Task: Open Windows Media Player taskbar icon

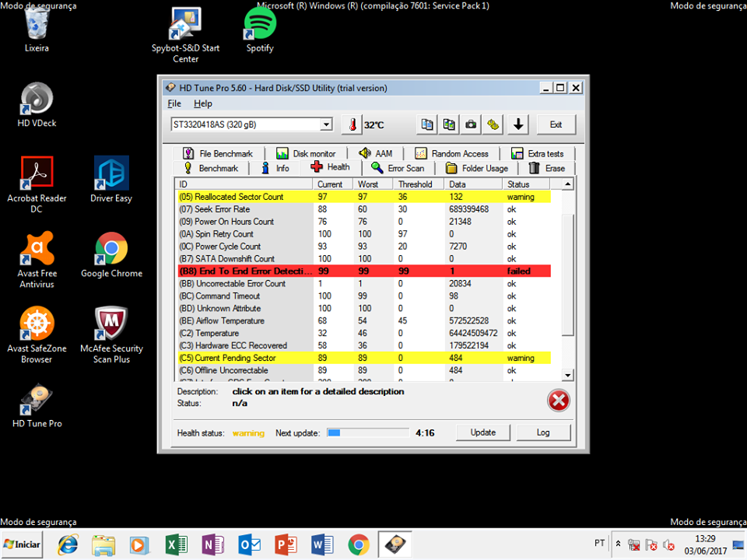Action: 139,544
